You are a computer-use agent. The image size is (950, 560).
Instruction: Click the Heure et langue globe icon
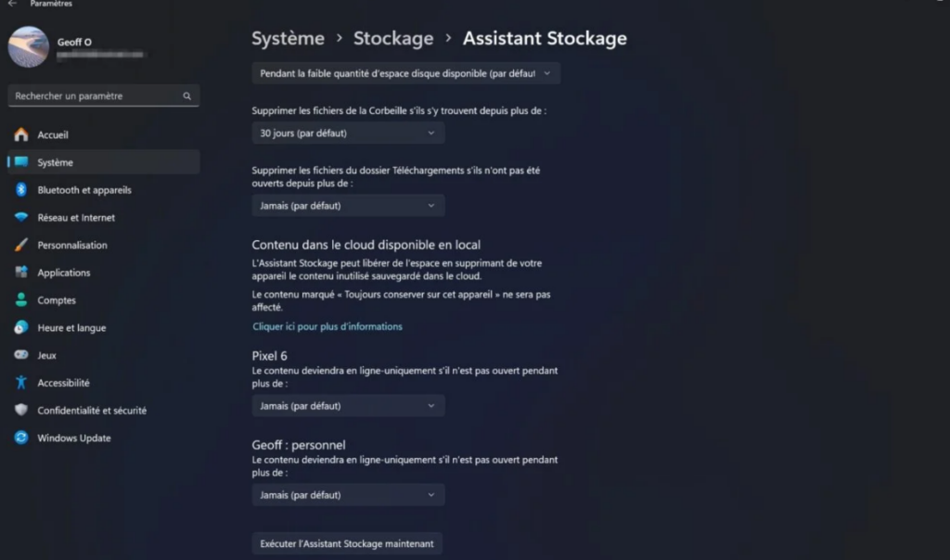[21, 328]
